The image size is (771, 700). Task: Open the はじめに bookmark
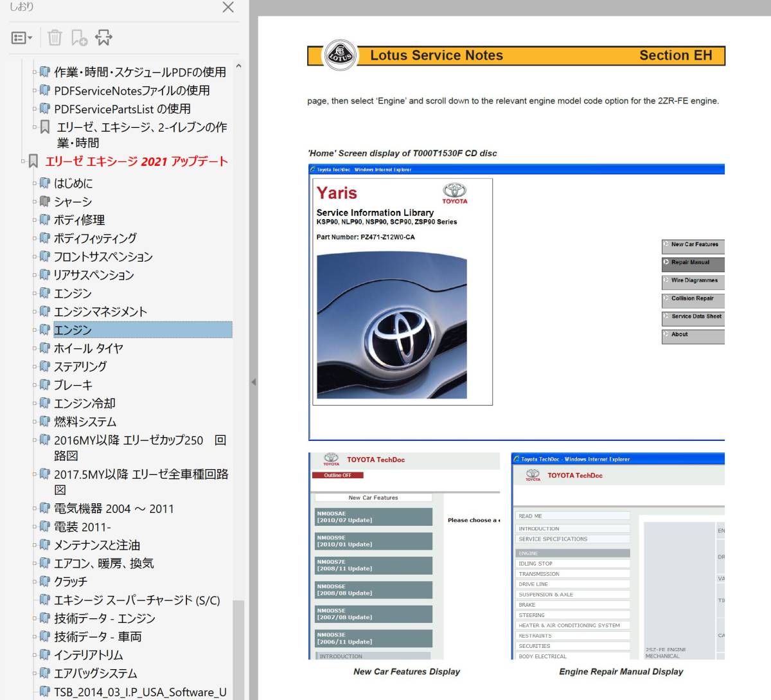pos(73,183)
